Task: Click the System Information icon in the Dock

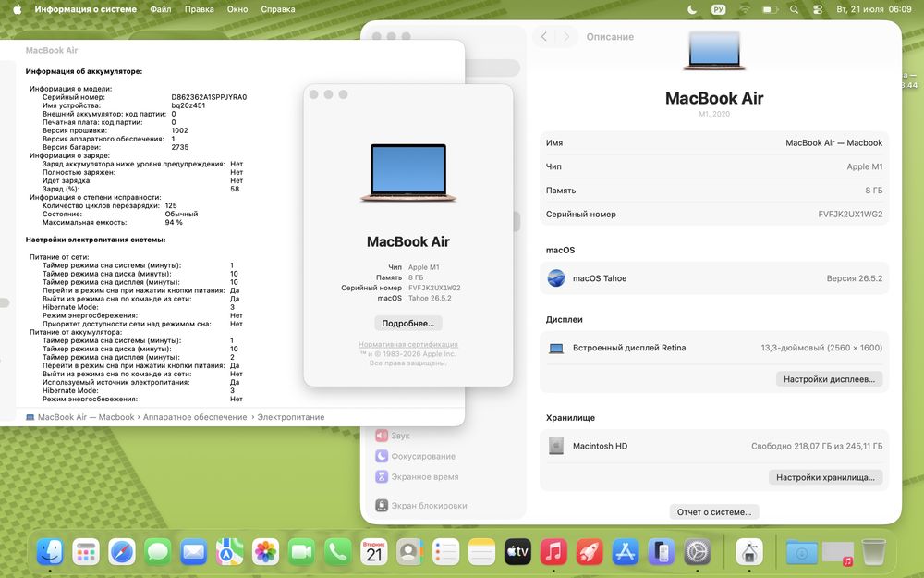Action: coord(749,553)
